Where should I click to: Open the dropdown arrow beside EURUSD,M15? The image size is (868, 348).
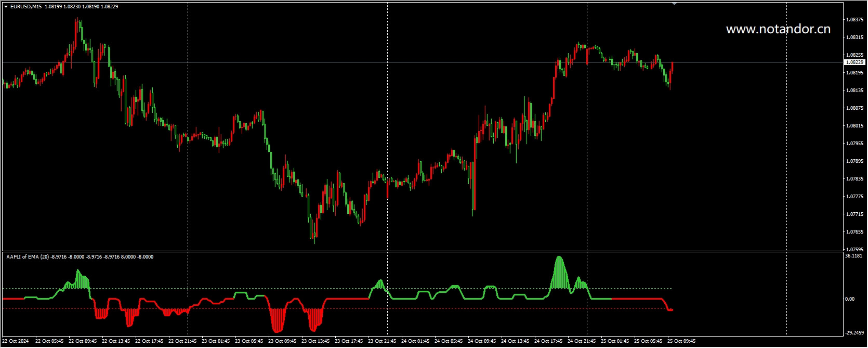click(x=6, y=7)
